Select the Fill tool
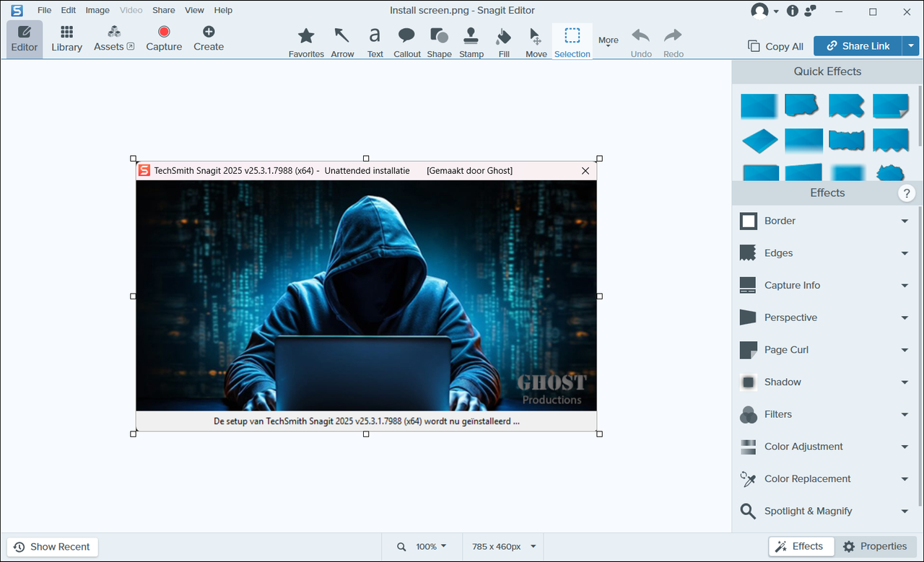 pyautogui.click(x=504, y=43)
